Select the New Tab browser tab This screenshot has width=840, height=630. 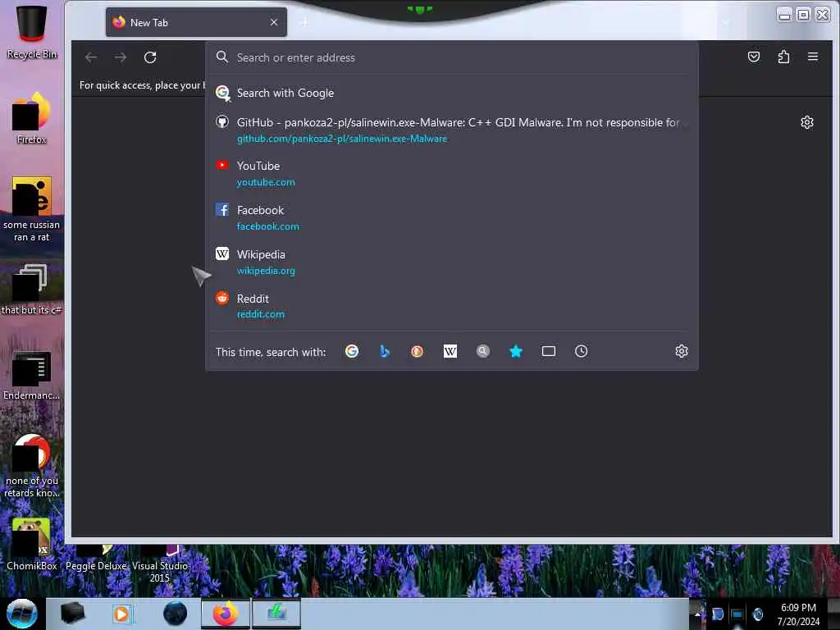[196, 22]
